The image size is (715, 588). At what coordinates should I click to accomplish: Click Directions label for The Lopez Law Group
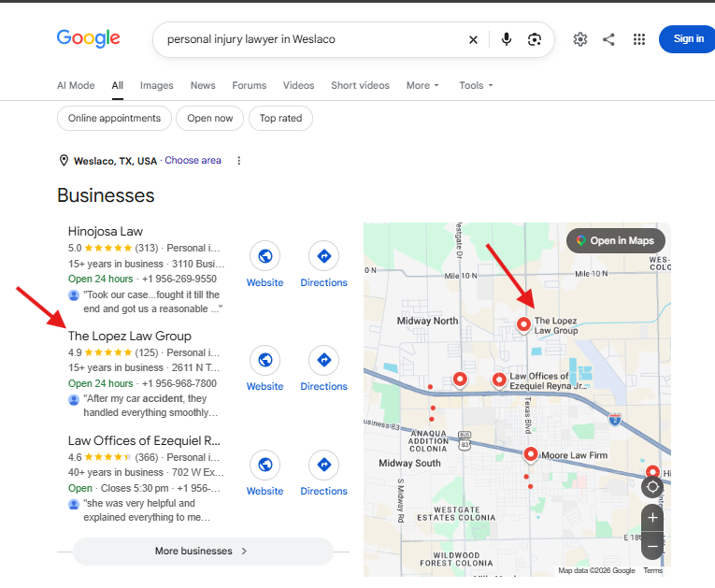323,386
